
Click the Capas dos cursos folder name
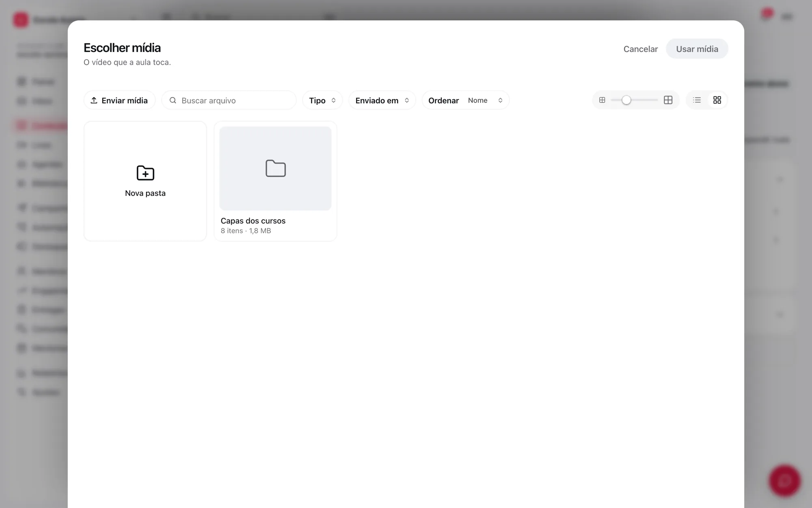[x=253, y=221]
